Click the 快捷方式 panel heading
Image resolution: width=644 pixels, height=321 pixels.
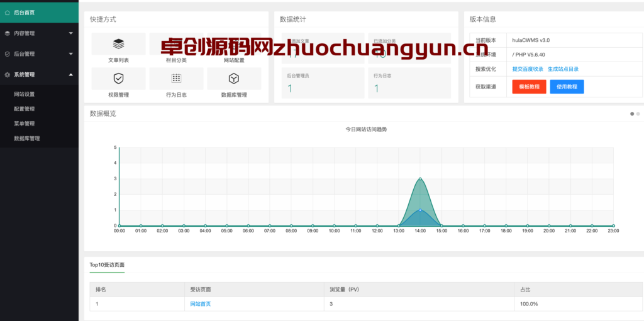tap(103, 19)
